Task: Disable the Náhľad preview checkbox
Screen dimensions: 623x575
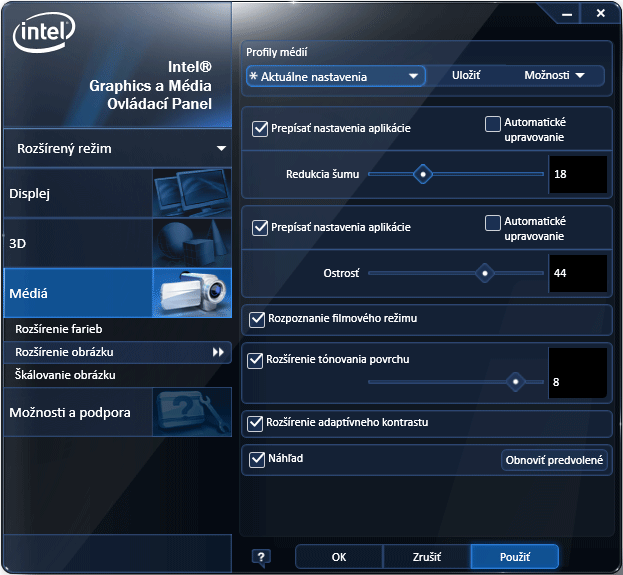Action: 256,458
